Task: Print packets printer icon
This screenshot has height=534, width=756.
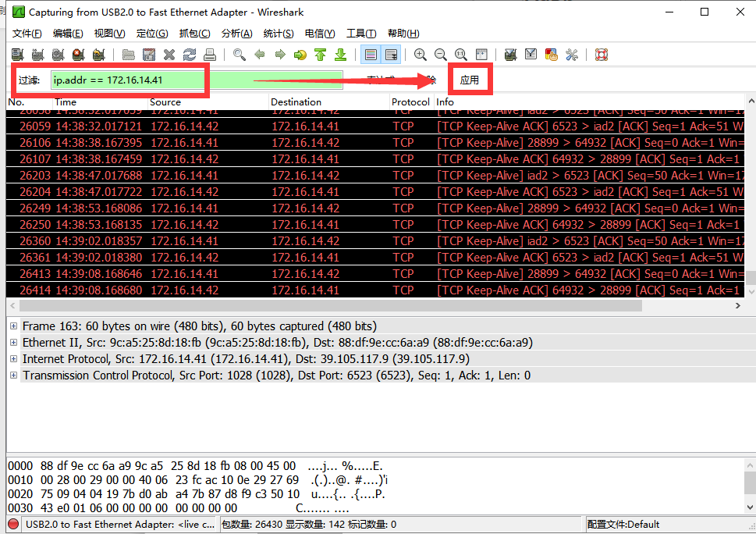Action: click(210, 55)
